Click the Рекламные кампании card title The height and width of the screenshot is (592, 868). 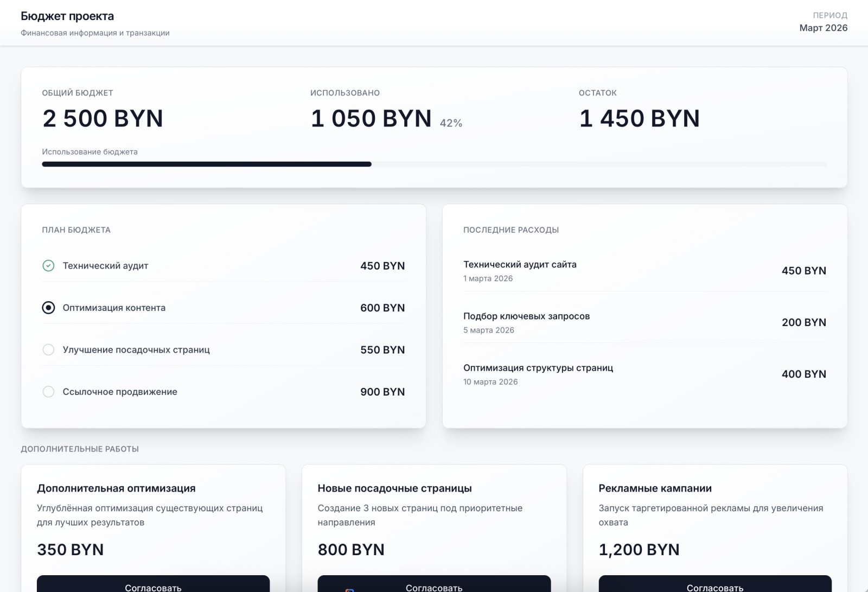655,488
